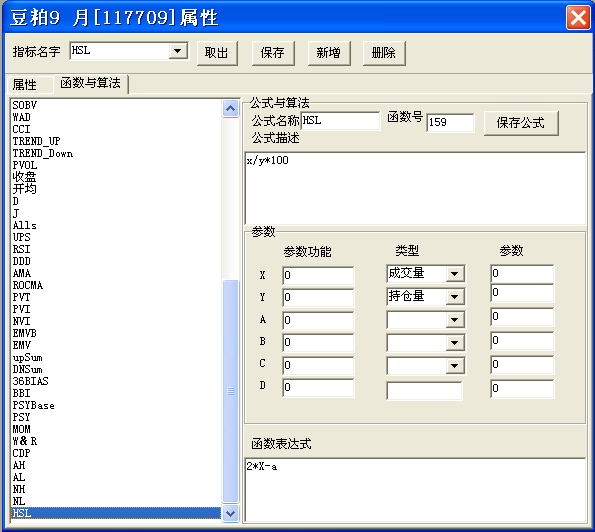Viewport: 595px width, 532px height.
Task: Click the 新增 button
Action: click(x=329, y=53)
